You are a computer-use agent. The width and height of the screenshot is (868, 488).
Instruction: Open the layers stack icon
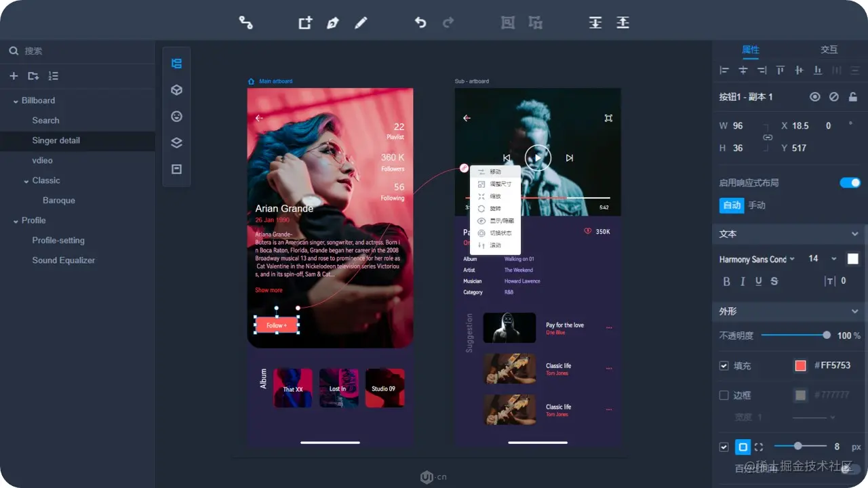[x=176, y=143]
